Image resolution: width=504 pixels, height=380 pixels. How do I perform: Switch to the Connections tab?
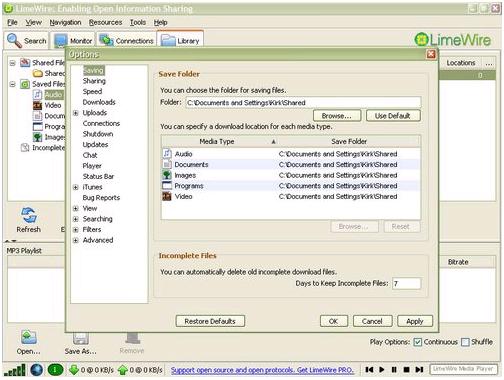127,41
